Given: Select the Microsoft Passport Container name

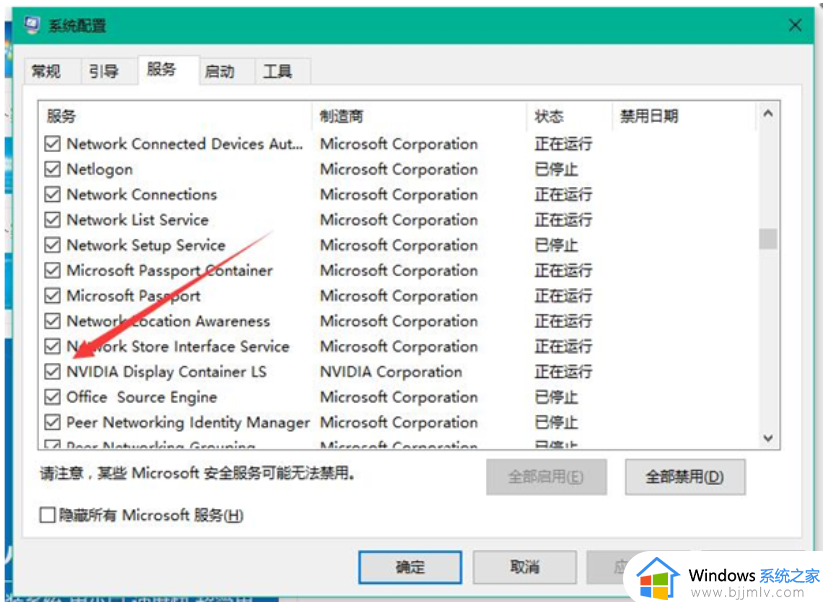Looking at the screenshot, I should point(169,270).
